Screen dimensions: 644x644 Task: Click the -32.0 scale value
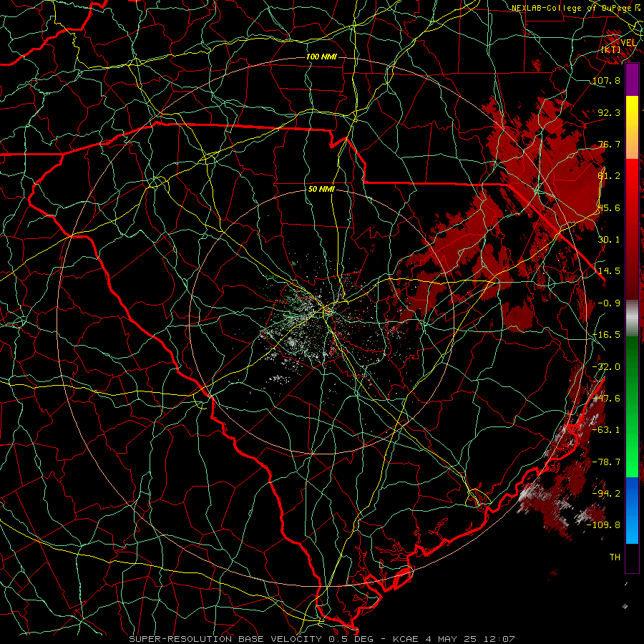606,367
